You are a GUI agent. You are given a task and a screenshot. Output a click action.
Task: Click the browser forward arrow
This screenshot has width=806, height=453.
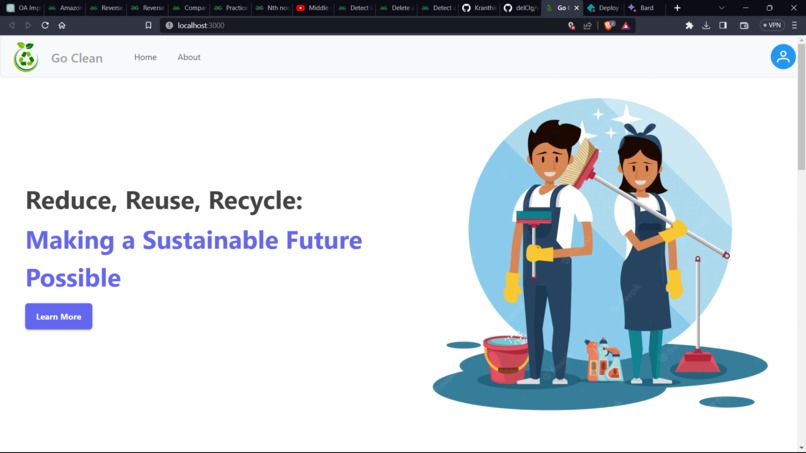click(x=28, y=25)
